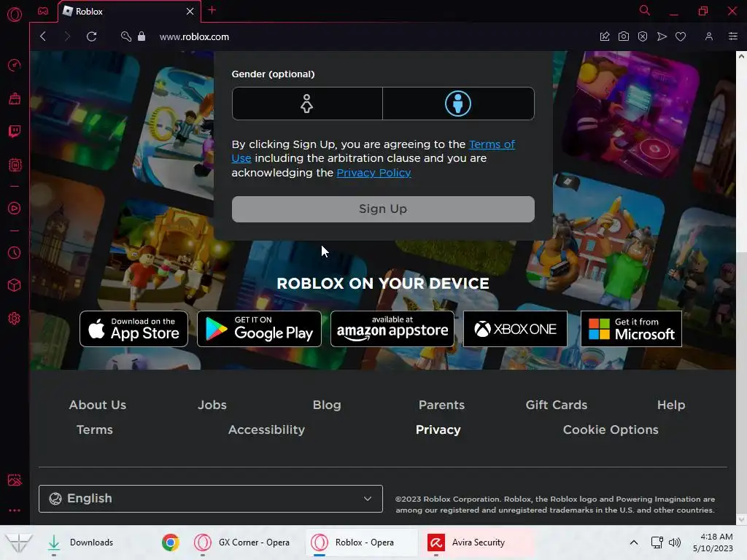The height and width of the screenshot is (560, 747).
Task: Search tabs with magnifier icon
Action: [x=645, y=10]
